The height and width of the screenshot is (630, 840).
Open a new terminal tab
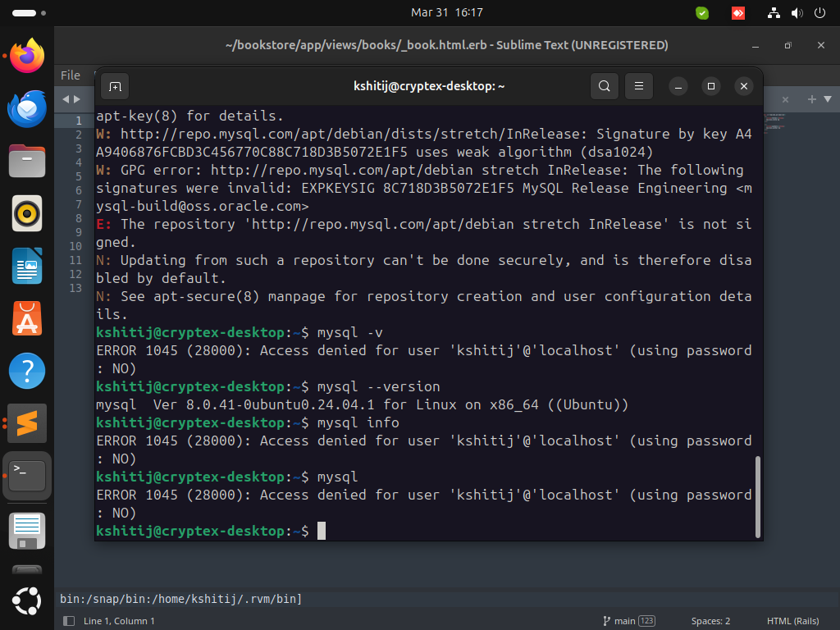[x=115, y=86]
